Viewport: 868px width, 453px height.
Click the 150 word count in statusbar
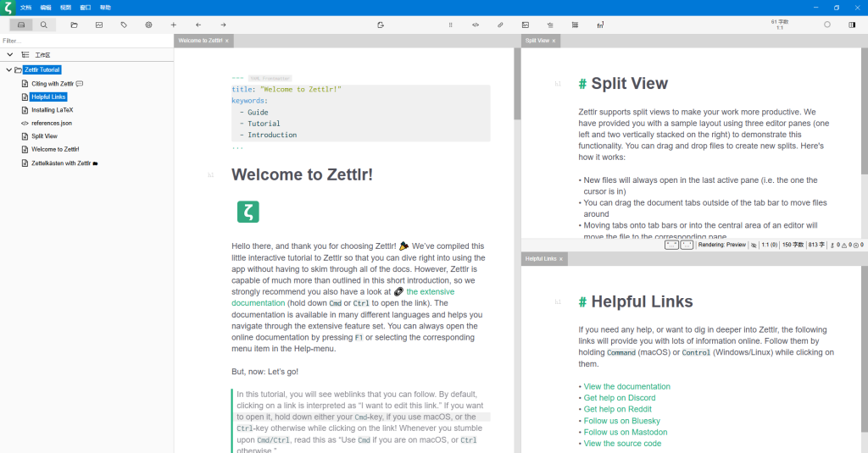click(793, 245)
